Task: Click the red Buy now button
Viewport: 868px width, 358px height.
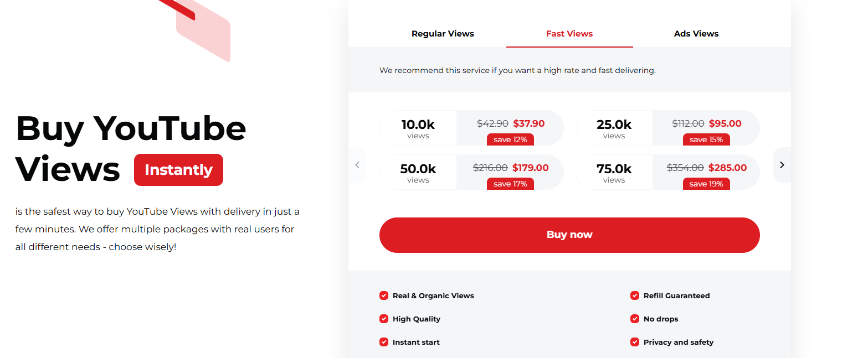Action: [x=569, y=235]
